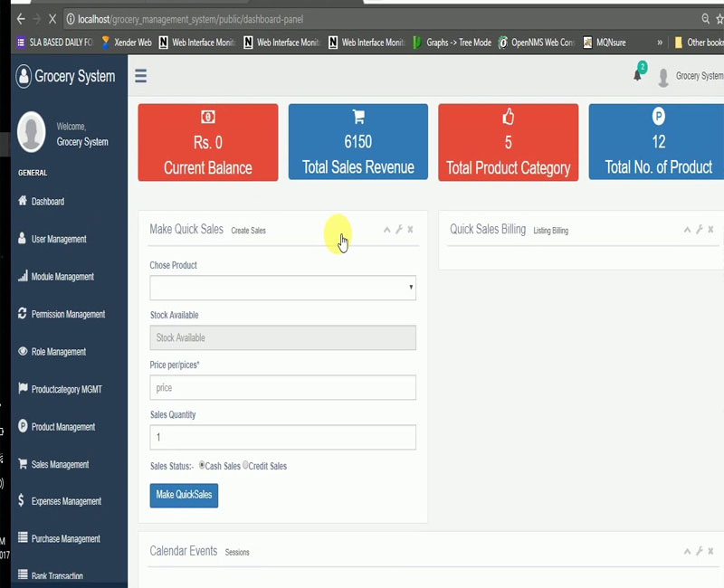Open the Chose Product dropdown
This screenshot has height=588, width=724.
point(282,288)
